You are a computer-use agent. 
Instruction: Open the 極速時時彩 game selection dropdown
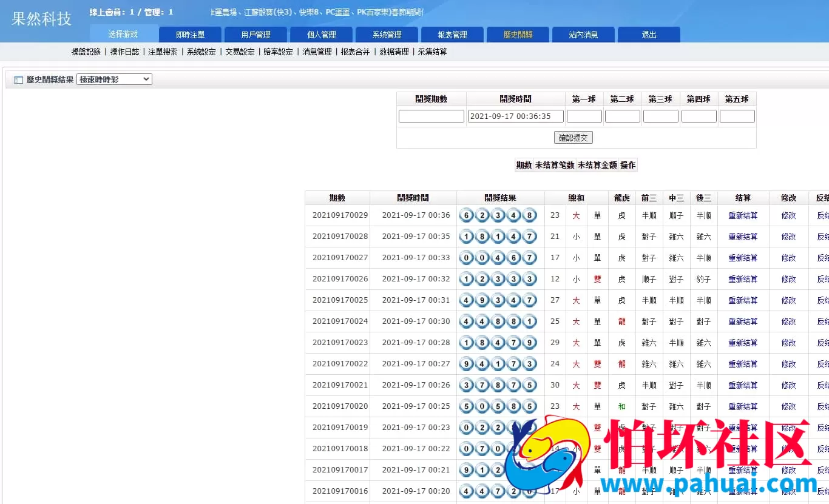point(113,79)
